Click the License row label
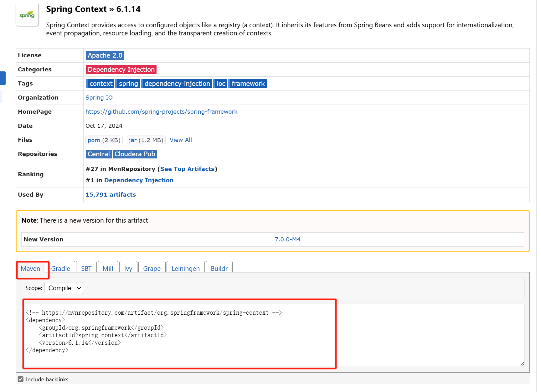The image size is (541, 392). (x=30, y=55)
